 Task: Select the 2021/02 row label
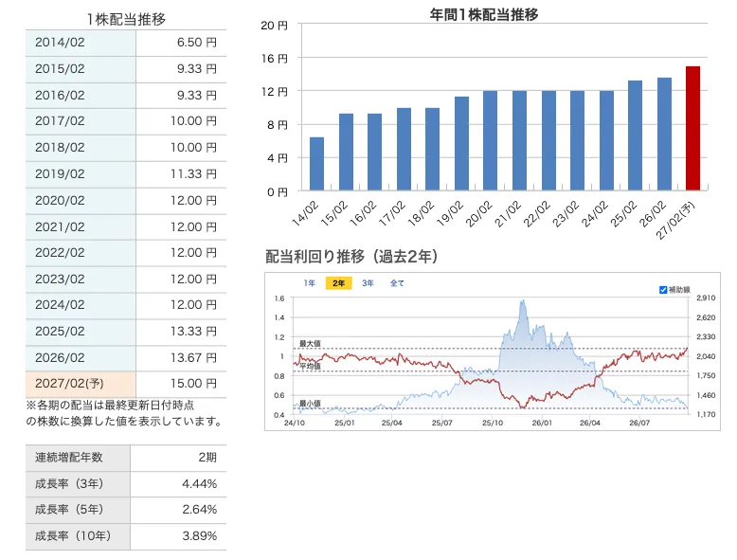(x=60, y=226)
